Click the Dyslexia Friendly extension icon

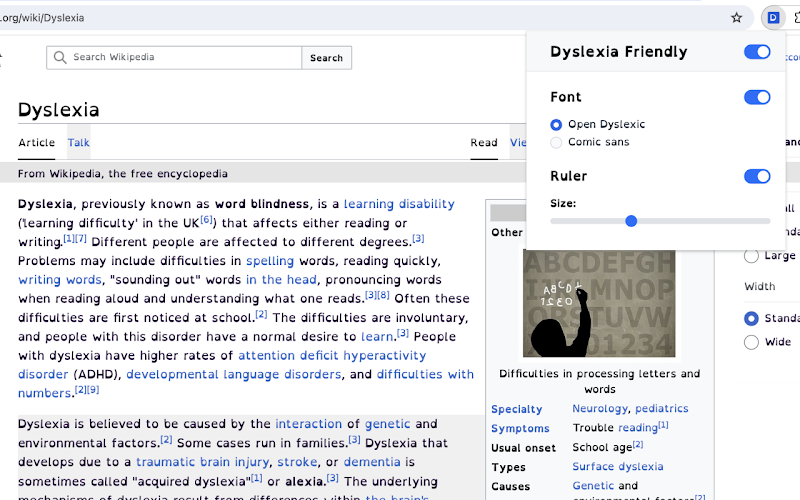click(x=773, y=18)
